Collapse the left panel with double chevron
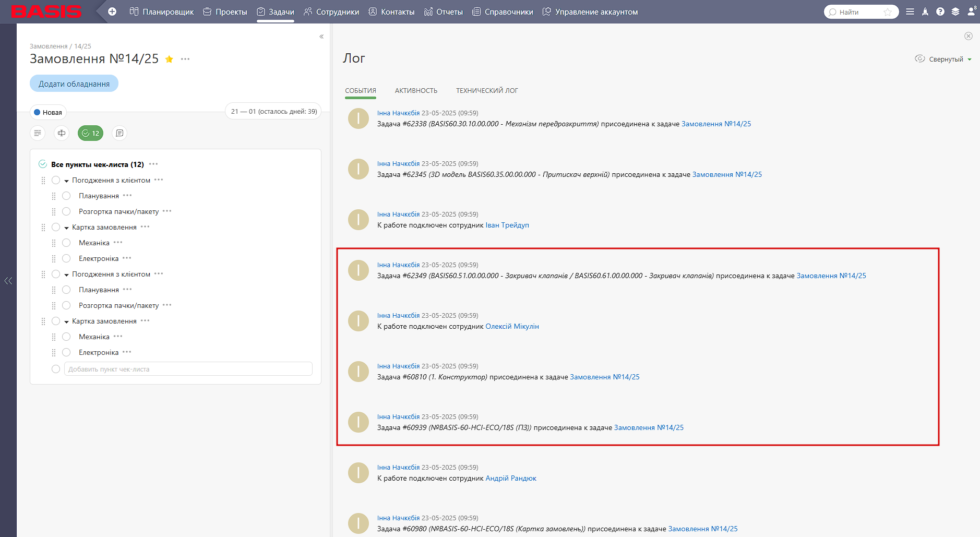 pyautogui.click(x=321, y=37)
